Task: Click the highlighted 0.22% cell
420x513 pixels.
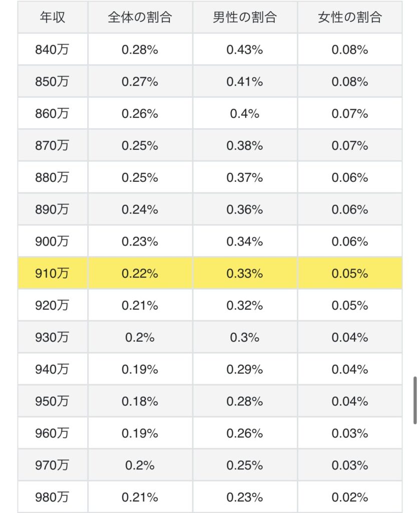Action: pos(140,273)
